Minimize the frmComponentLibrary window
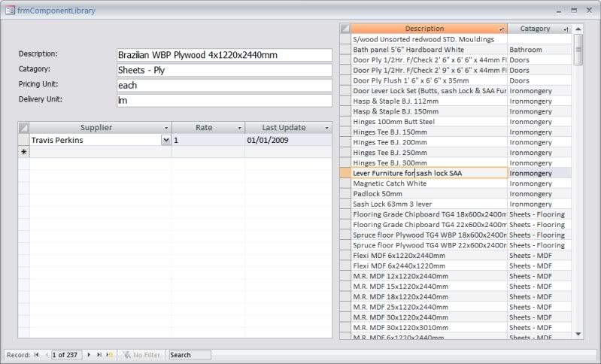The width and height of the screenshot is (601, 364). [559, 11]
